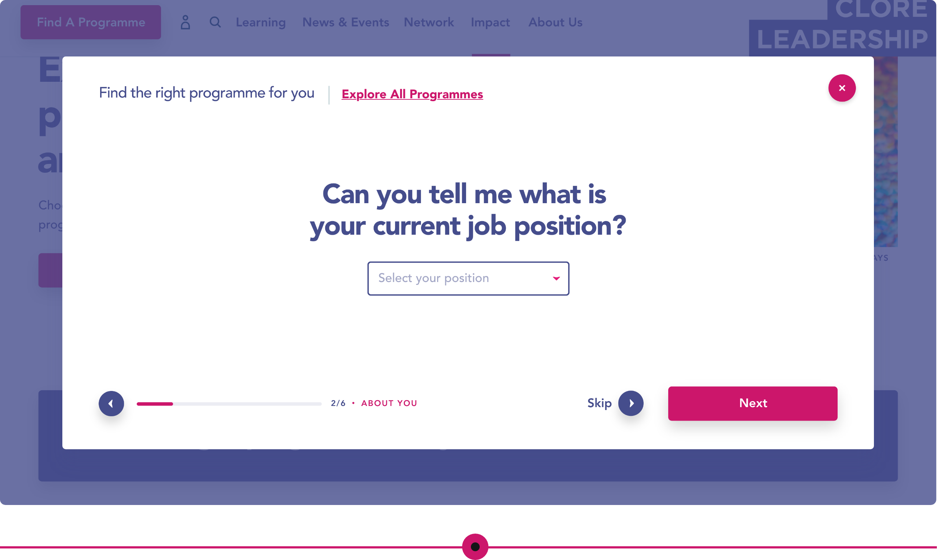Click the Network menu item
937x560 pixels.
coord(429,22)
